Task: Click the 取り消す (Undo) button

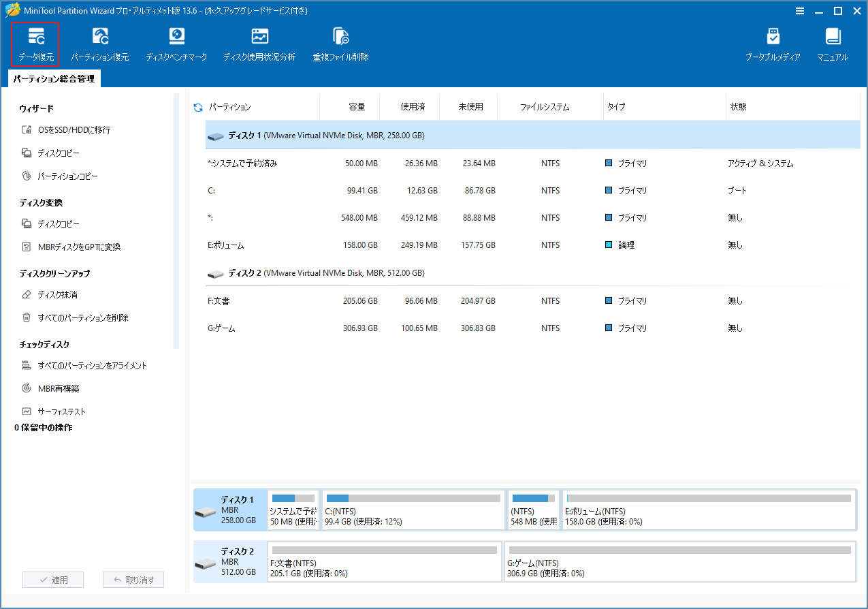Action: [133, 580]
